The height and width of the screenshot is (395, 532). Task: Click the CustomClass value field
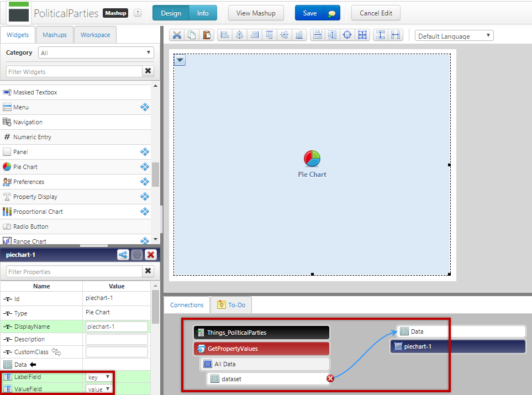(117, 352)
